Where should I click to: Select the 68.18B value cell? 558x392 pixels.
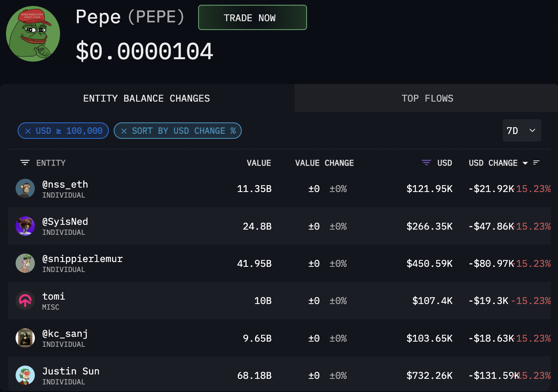pos(254,376)
